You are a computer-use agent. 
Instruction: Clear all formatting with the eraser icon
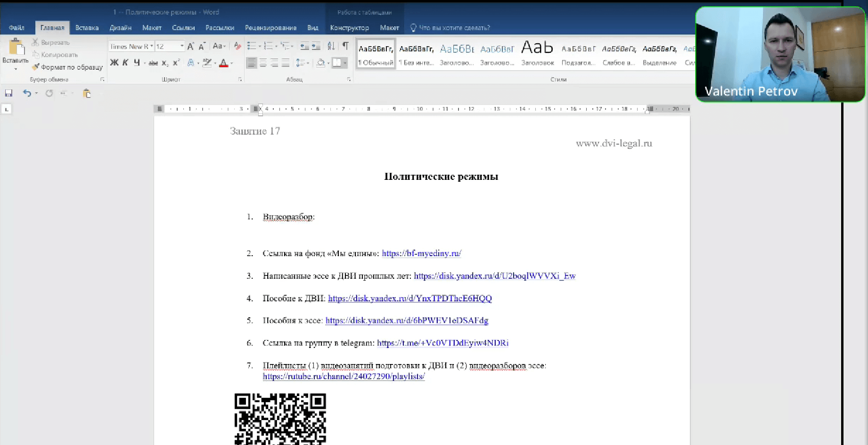click(x=237, y=46)
